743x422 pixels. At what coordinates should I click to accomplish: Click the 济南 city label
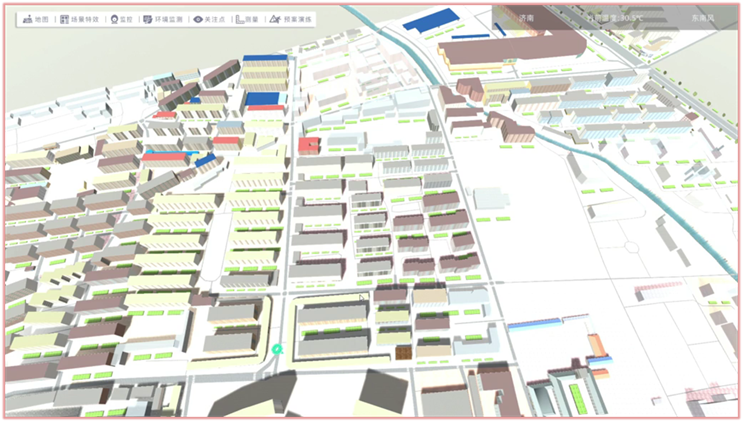click(526, 18)
